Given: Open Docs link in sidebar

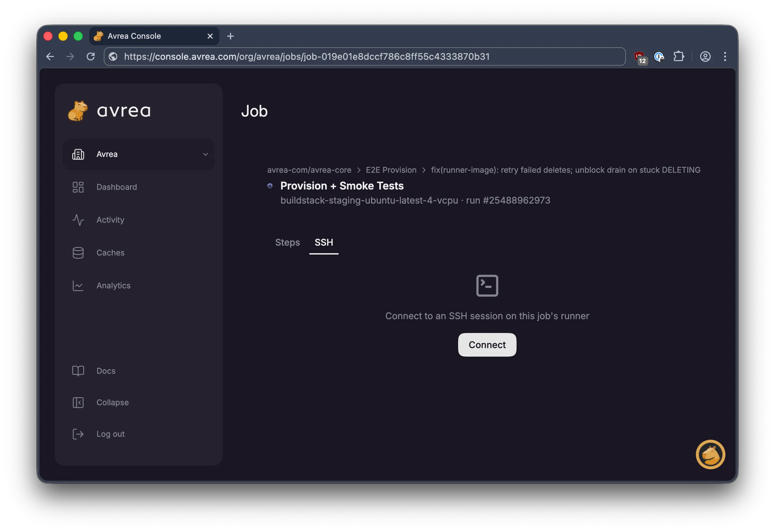Looking at the screenshot, I should click(x=106, y=371).
